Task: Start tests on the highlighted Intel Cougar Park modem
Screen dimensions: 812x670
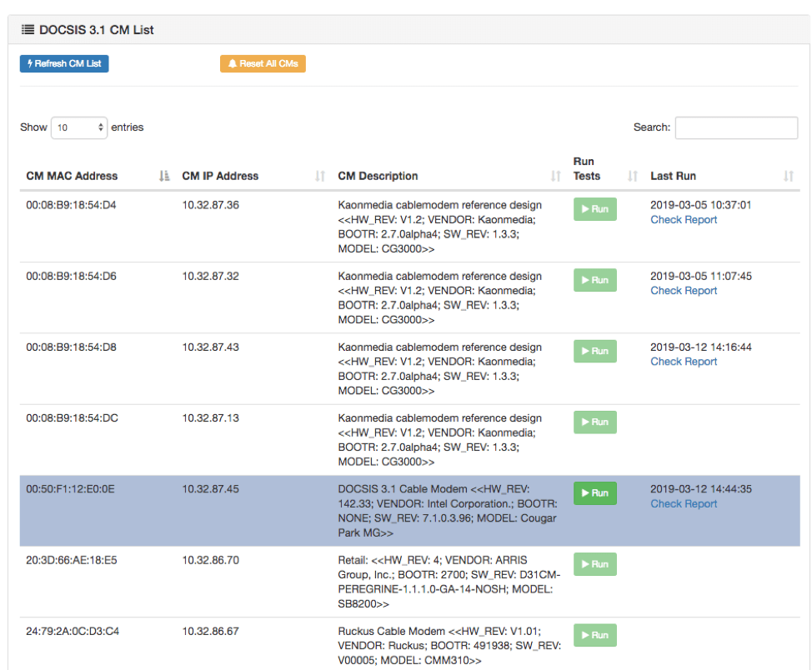Action: [594, 492]
